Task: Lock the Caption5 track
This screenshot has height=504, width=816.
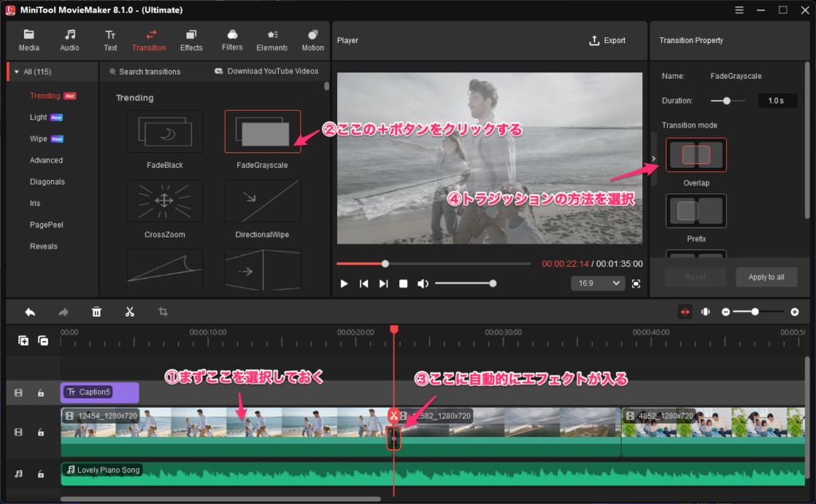Action: (x=41, y=393)
